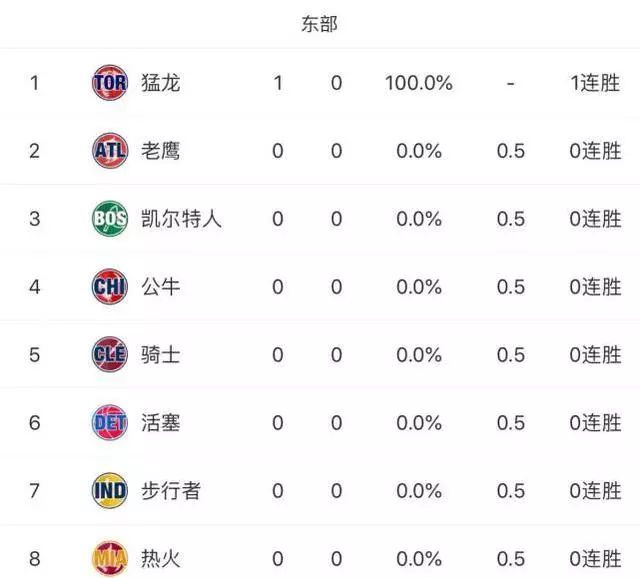Select the 东部 conference header tab
Screen dimensions: 640x578
tap(319, 24)
